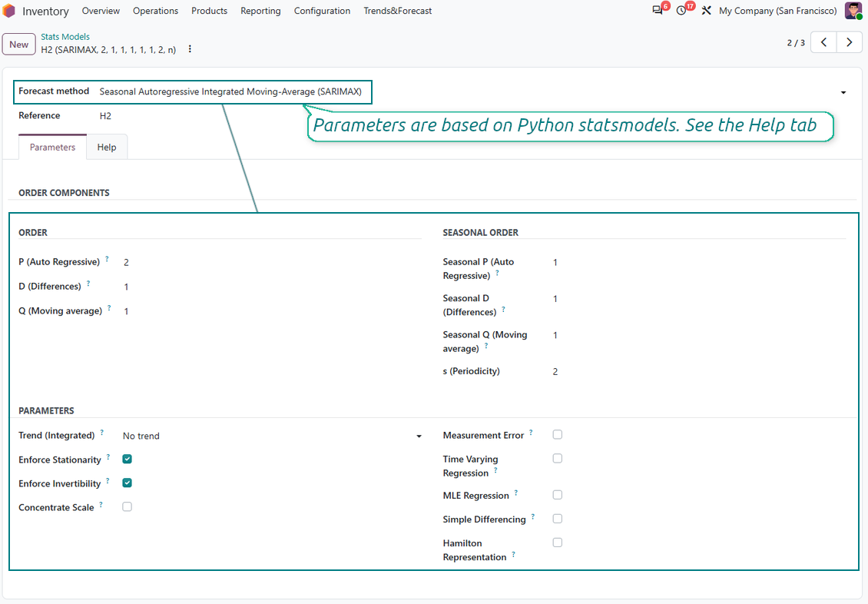
Task: Go to the next record arrow
Action: pos(849,42)
